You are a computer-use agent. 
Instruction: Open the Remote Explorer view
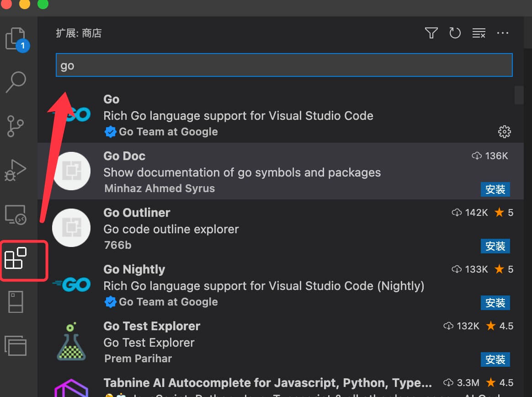point(16,214)
